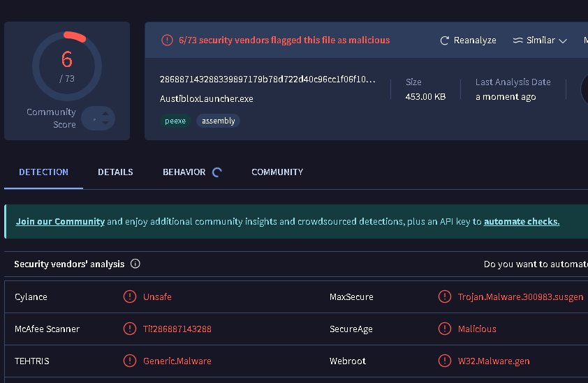Image resolution: width=588 pixels, height=383 pixels.
Task: Switch to the COMMUNITY tab
Action: click(x=277, y=172)
